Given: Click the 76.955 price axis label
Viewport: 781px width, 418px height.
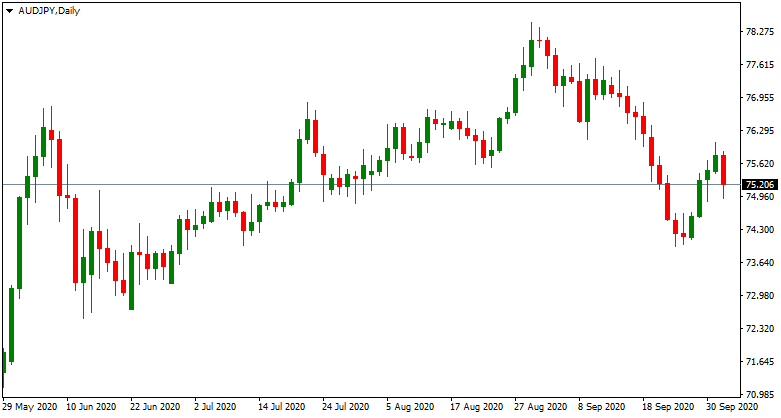Looking at the screenshot, I should (759, 98).
